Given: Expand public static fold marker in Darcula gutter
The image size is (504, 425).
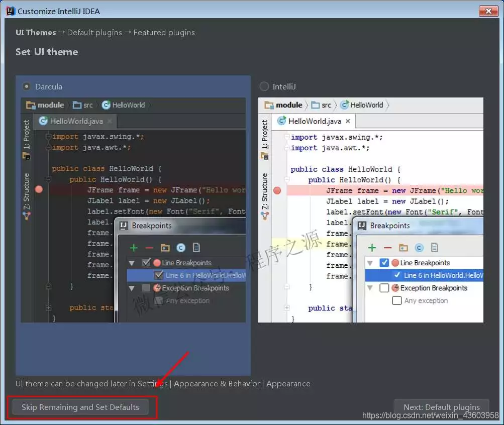Looking at the screenshot, I should click(x=49, y=308).
